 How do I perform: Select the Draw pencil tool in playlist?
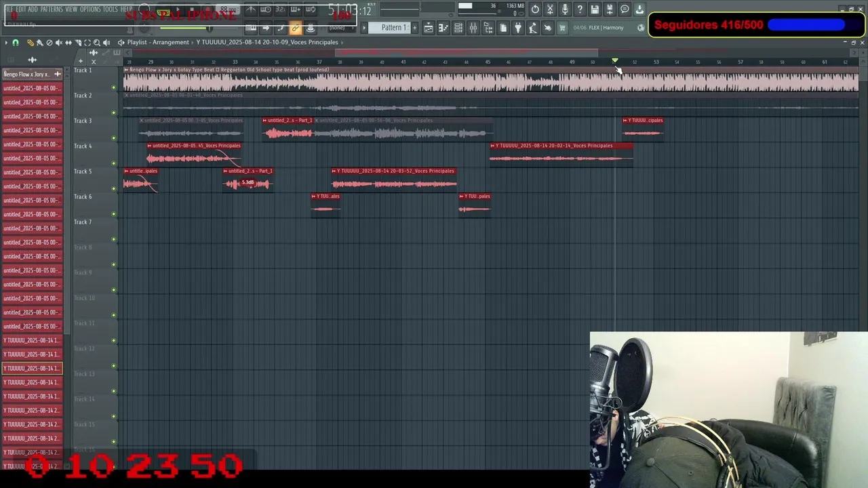click(31, 43)
